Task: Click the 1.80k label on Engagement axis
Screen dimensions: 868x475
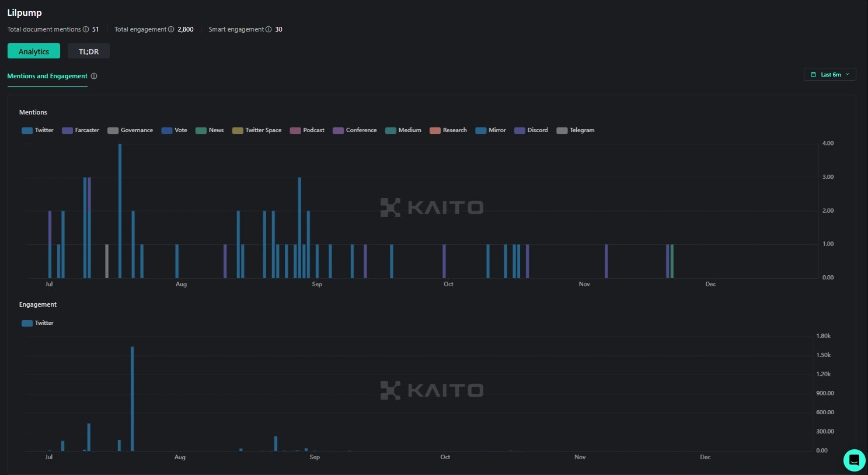Action: (x=824, y=336)
